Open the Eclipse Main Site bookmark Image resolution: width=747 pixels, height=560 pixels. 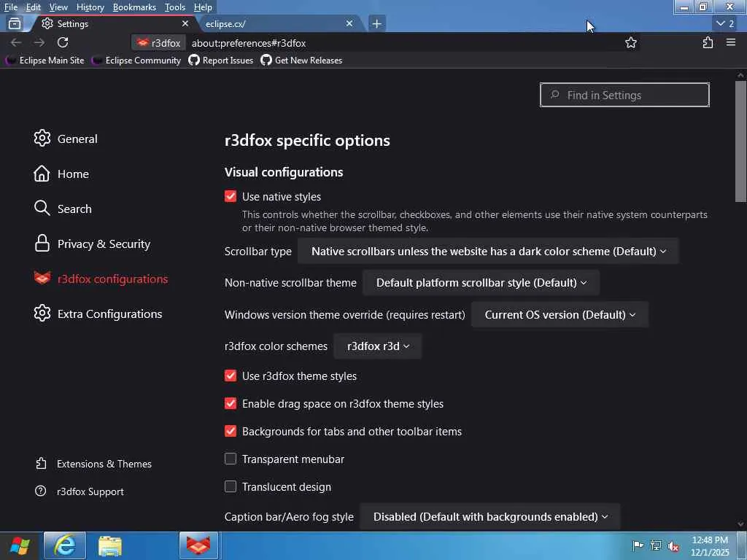click(x=44, y=60)
